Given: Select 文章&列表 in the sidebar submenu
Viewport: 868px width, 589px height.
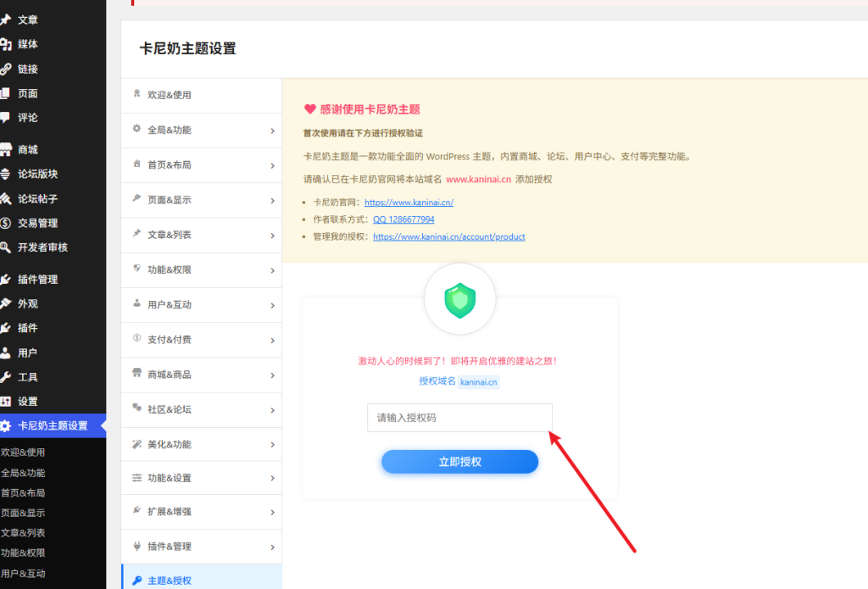Looking at the screenshot, I should point(23,532).
